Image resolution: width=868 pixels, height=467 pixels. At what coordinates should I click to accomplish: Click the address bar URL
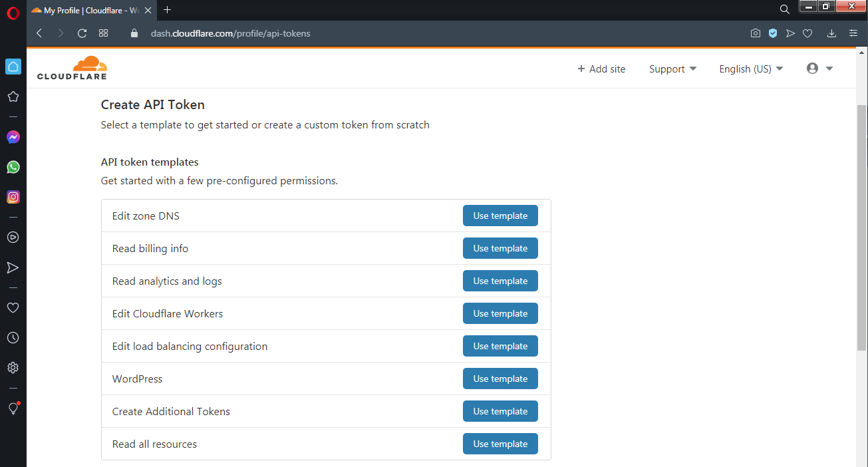[x=231, y=33]
